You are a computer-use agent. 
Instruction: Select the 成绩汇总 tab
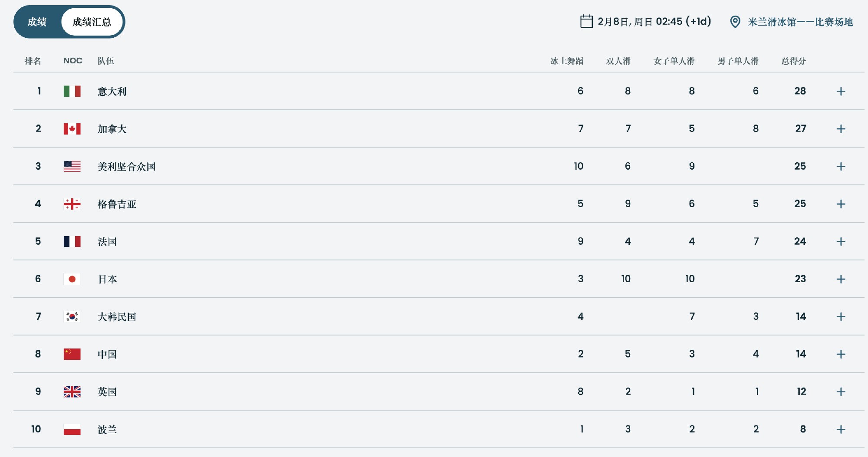click(x=92, y=22)
